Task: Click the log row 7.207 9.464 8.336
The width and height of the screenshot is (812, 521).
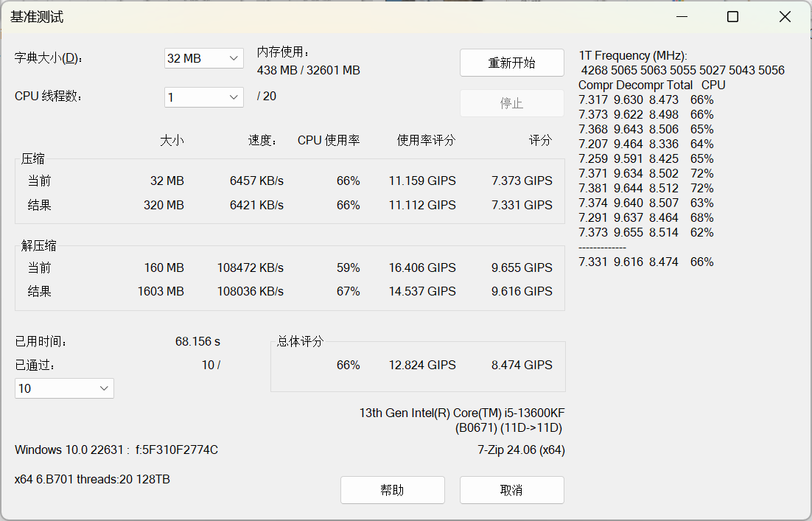Action: pyautogui.click(x=645, y=144)
